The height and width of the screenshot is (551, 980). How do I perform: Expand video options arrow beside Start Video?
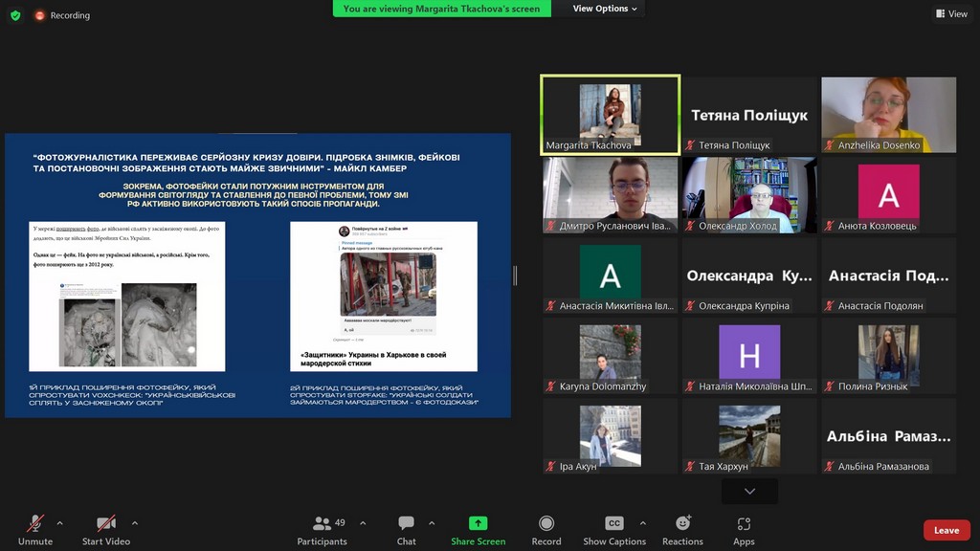134,523
